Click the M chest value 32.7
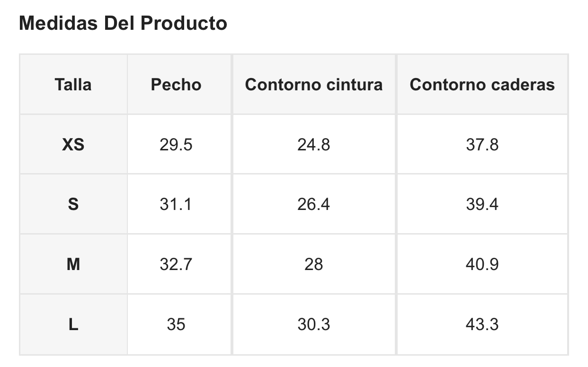The height and width of the screenshot is (367, 588). [176, 264]
